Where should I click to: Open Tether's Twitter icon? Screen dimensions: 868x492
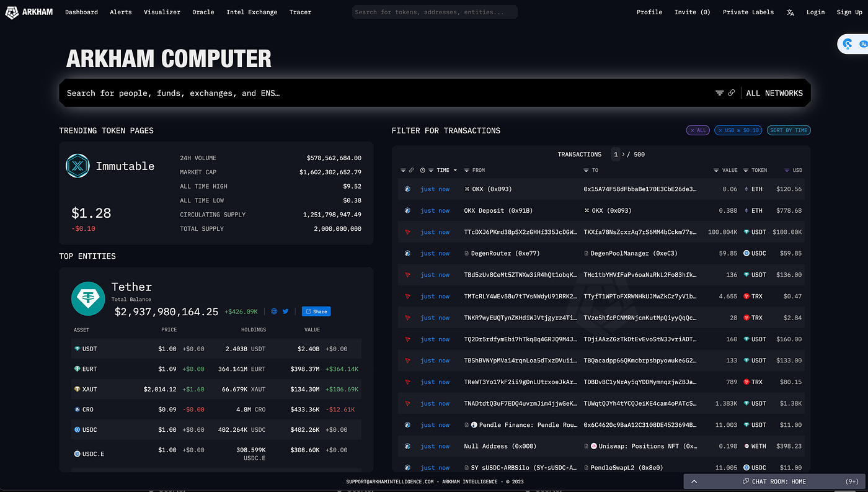point(286,311)
